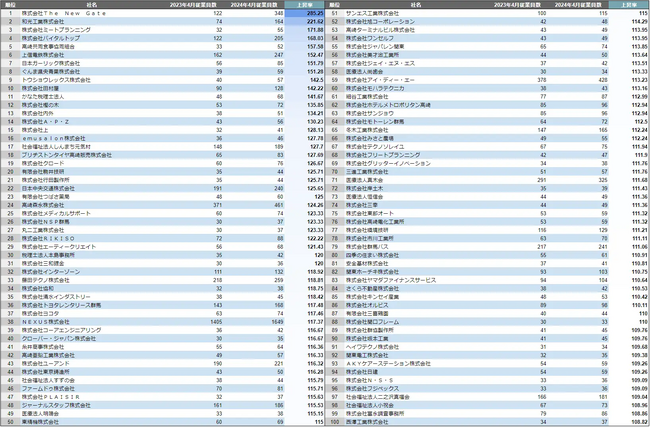Click 株式会社ホテルメトロポリタン高崎 entry
The image size is (650, 428).
pyautogui.click(x=388, y=105)
